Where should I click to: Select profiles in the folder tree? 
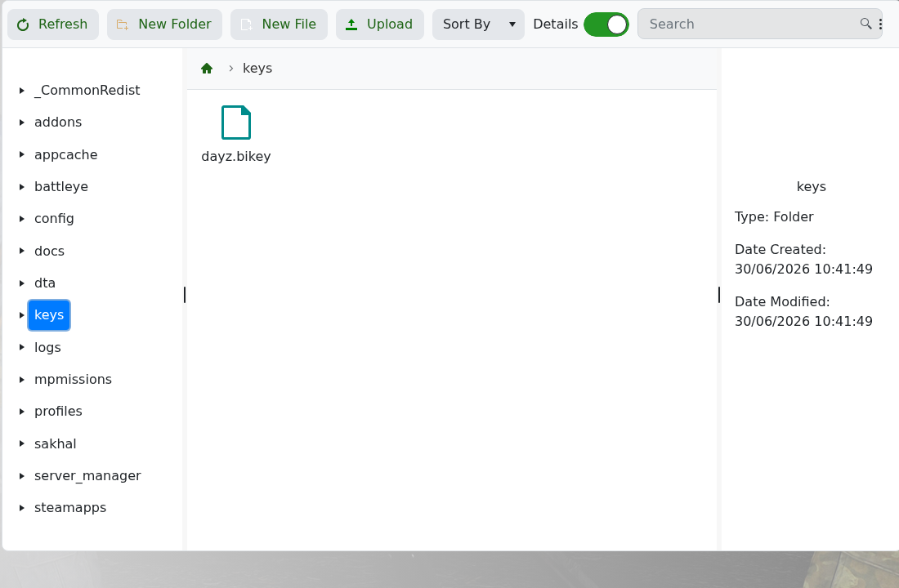coord(58,412)
